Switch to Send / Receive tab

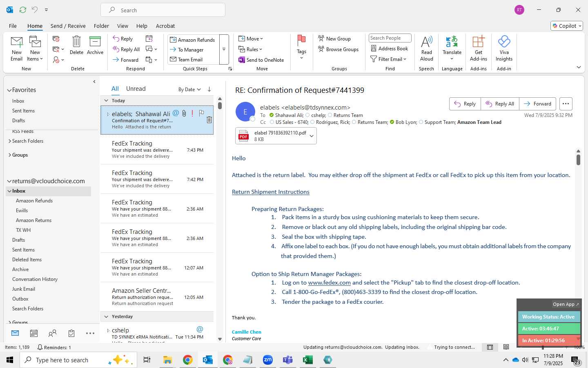point(68,26)
